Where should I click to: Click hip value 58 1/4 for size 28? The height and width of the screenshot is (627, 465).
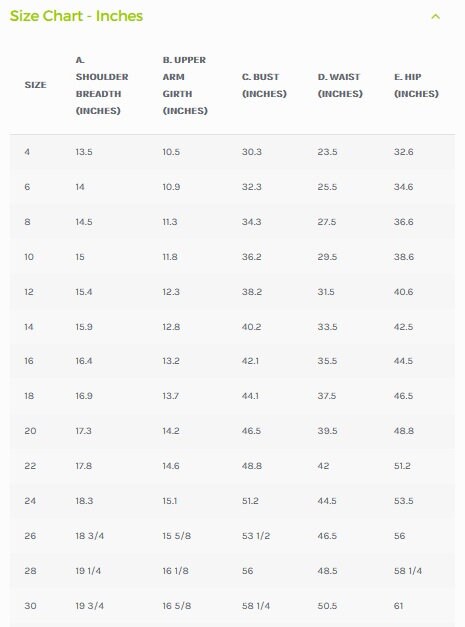(408, 571)
